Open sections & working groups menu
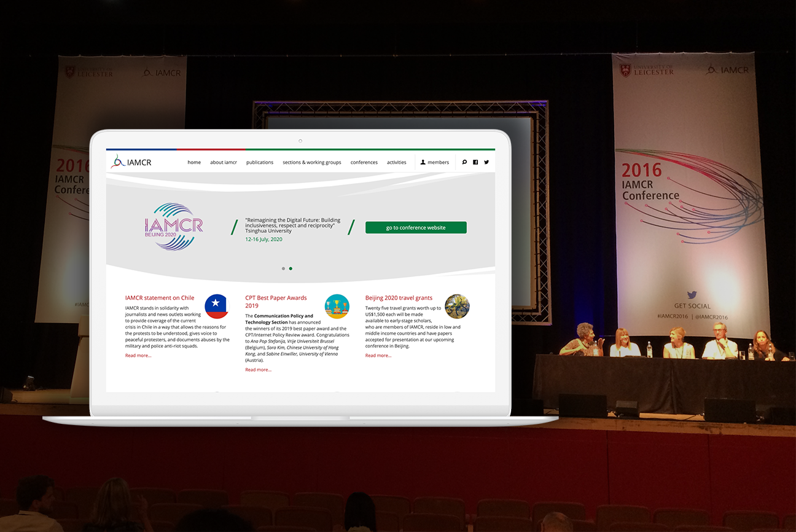This screenshot has width=796, height=532. coord(312,162)
